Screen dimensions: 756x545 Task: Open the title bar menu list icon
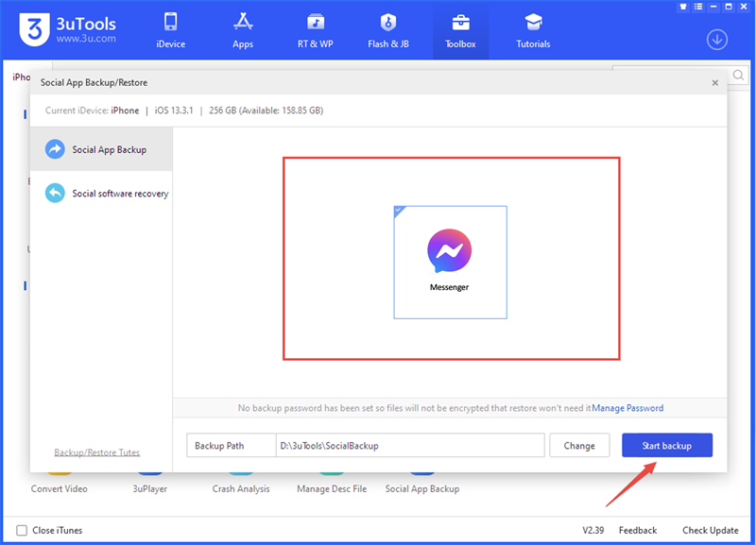click(x=698, y=7)
